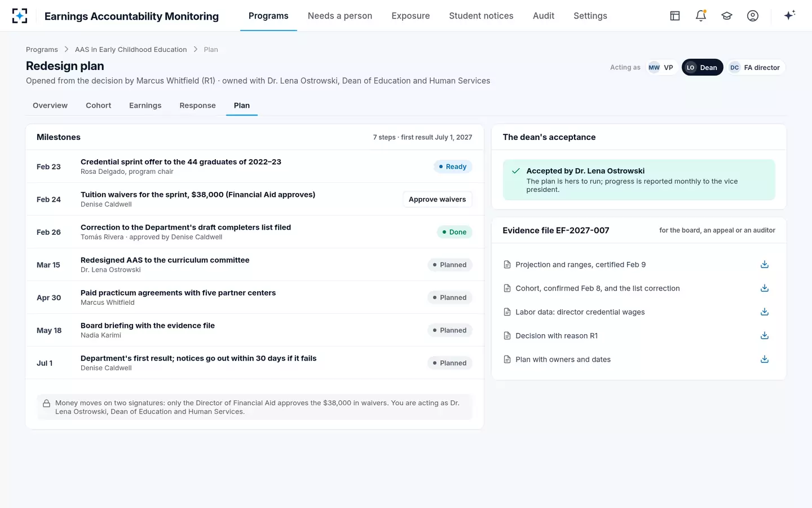The width and height of the screenshot is (812, 508).
Task: Open Student notices
Action: [481, 16]
